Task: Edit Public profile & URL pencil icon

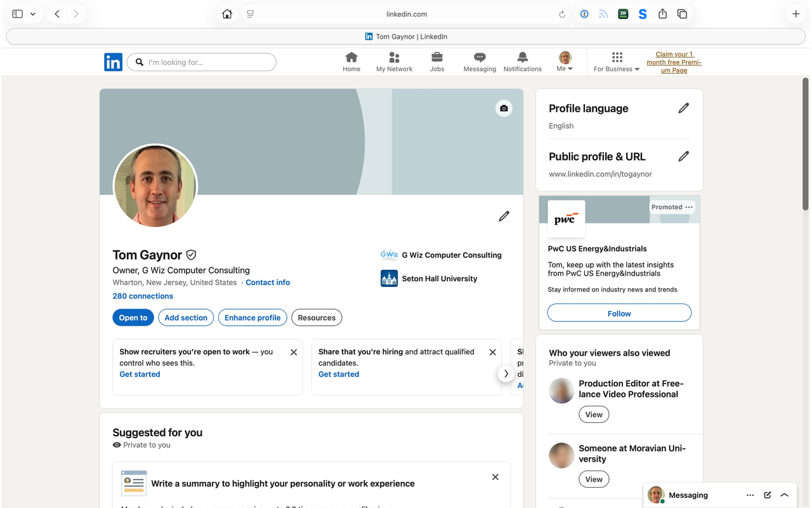Action: pyautogui.click(x=683, y=156)
